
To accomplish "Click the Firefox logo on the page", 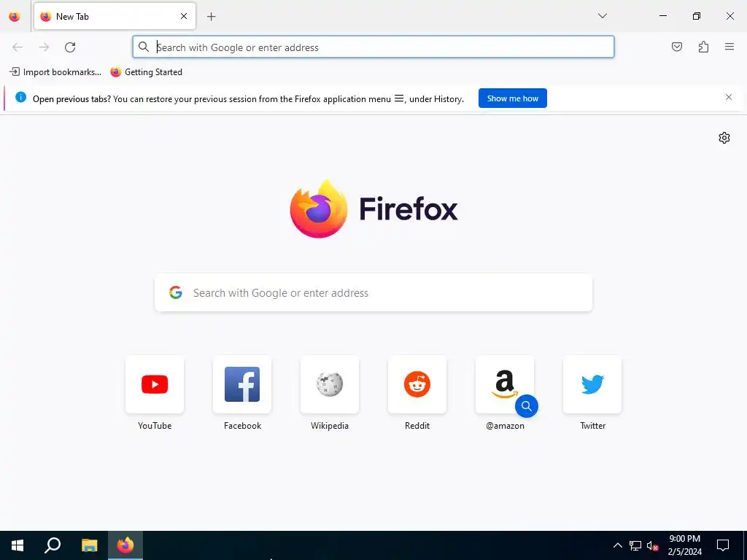I will tap(373, 209).
